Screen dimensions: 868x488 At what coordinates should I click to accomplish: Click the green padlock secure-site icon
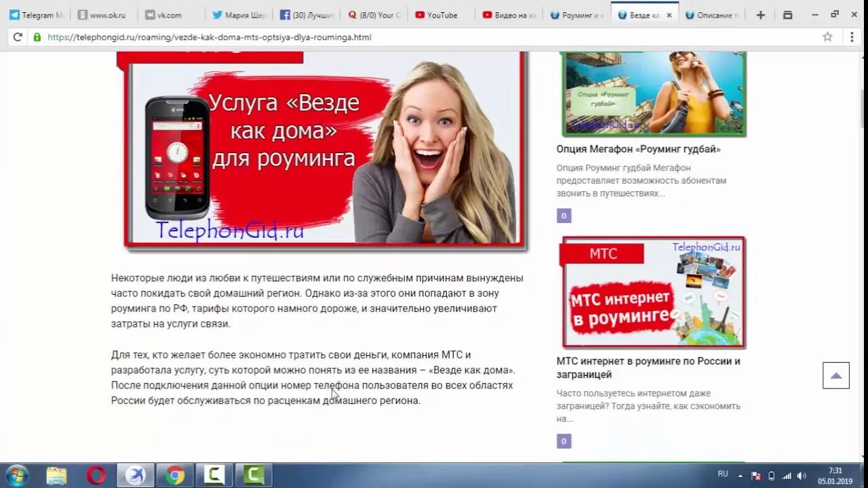click(37, 37)
